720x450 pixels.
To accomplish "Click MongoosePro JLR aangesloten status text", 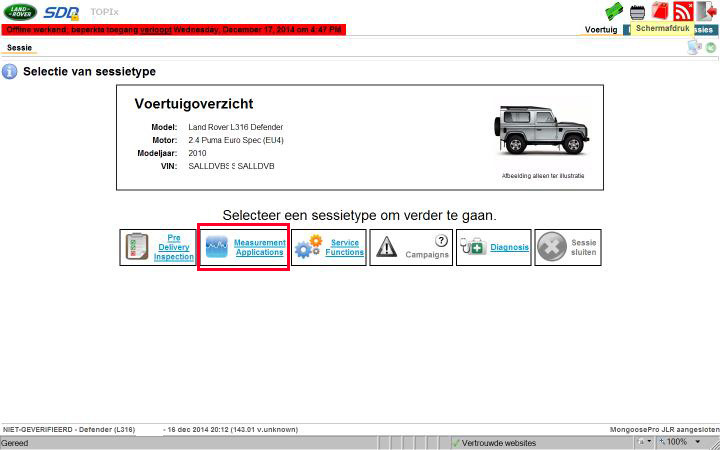I will [664, 430].
